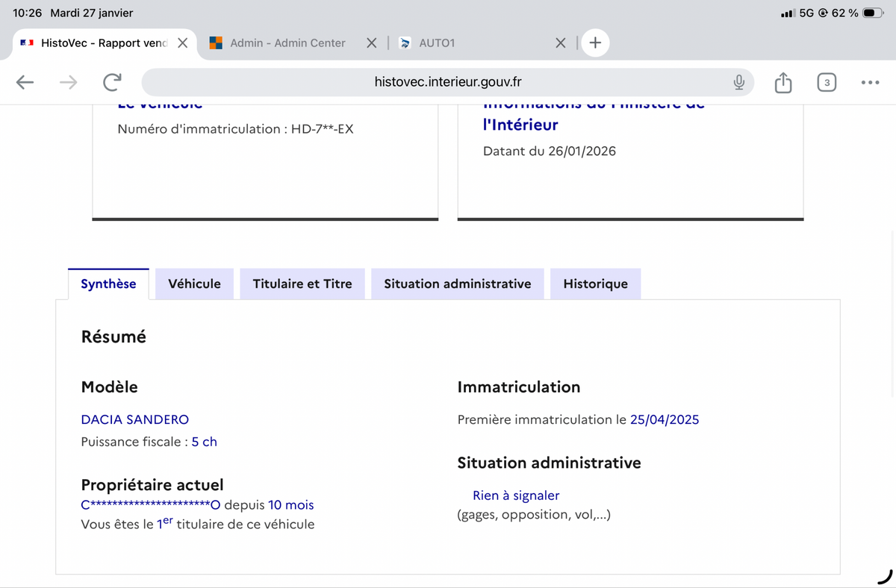Open the Titulaire et Titre tab
The image size is (896, 588).
click(x=302, y=284)
